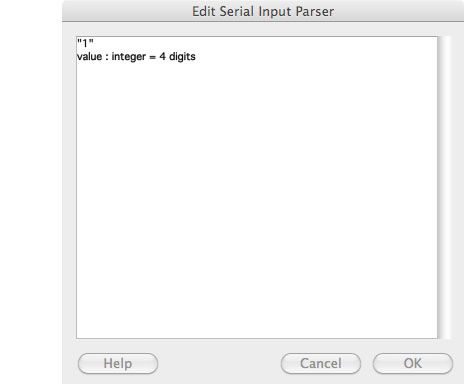Click the word 'Input' in the dialog title
The image size is (464, 384).
tap(275, 12)
